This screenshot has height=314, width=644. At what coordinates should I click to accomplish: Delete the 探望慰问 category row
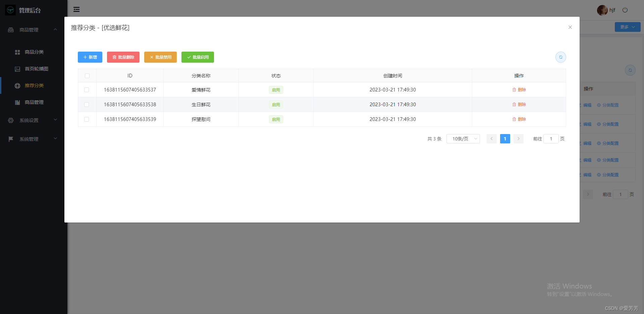click(x=519, y=119)
